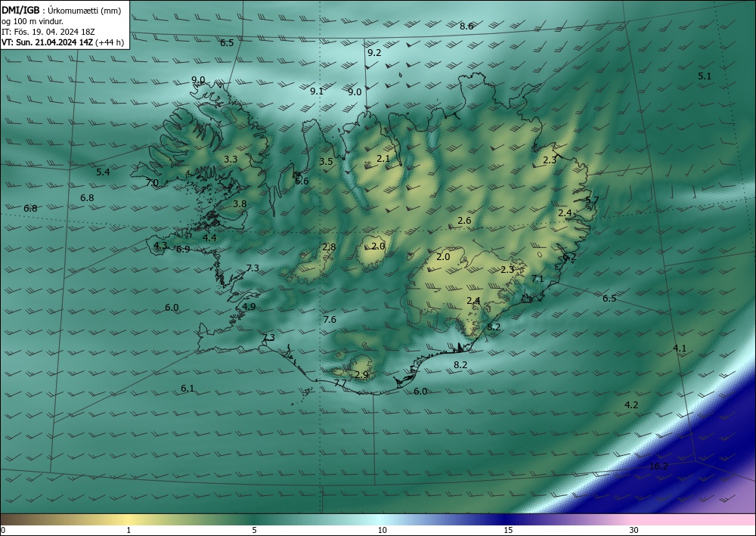
Task: Click the 9.2 precipitable water value
Action: pyautogui.click(x=374, y=52)
